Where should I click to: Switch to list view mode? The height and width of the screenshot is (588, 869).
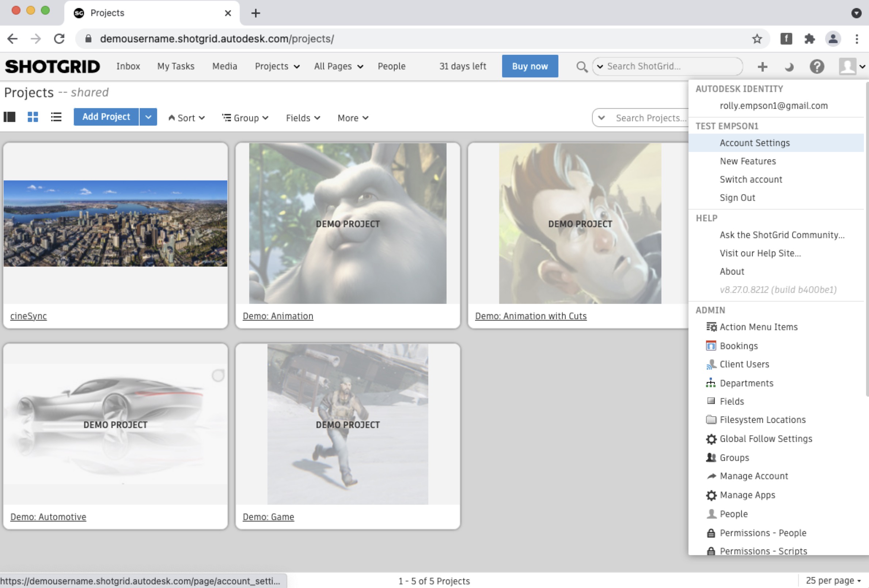pyautogui.click(x=56, y=117)
